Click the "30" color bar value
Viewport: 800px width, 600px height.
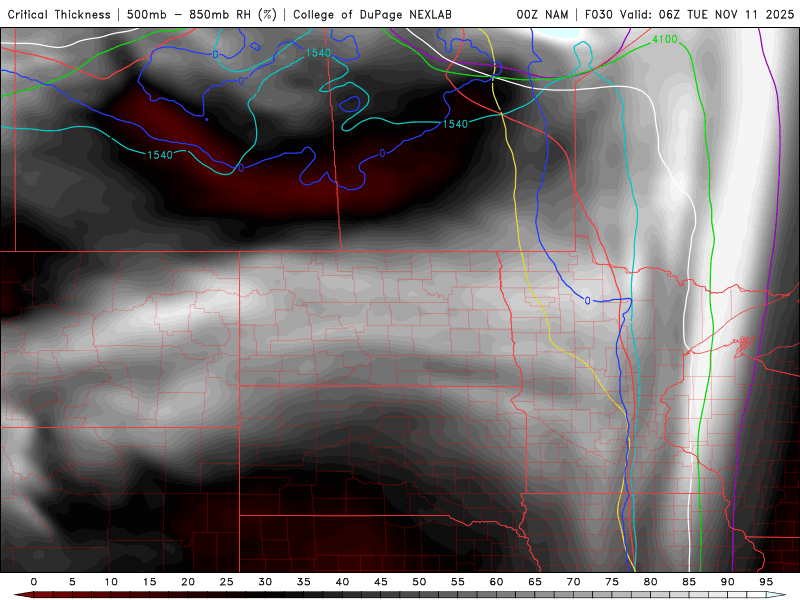tap(265, 582)
